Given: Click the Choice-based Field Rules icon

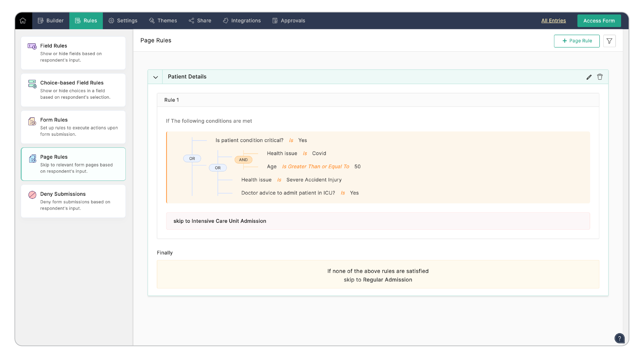Looking at the screenshot, I should point(32,84).
